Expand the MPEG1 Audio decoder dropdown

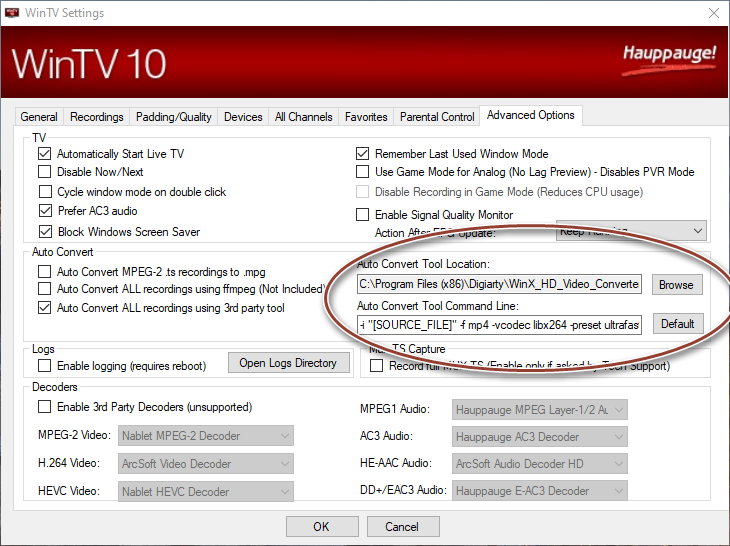pos(540,410)
